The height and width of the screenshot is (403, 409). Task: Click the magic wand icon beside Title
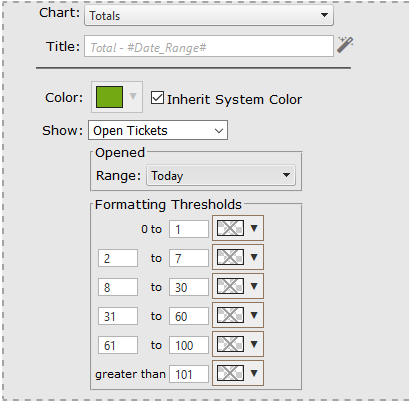click(x=345, y=45)
